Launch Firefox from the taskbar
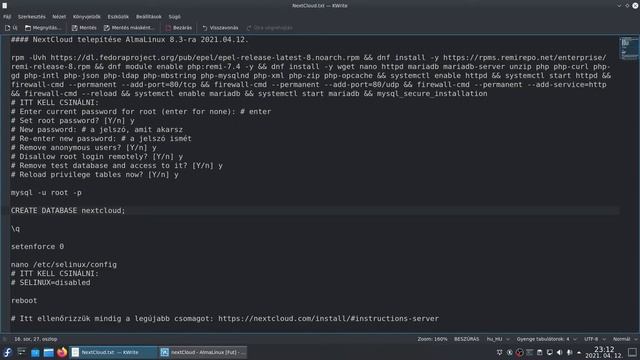 coord(62,352)
